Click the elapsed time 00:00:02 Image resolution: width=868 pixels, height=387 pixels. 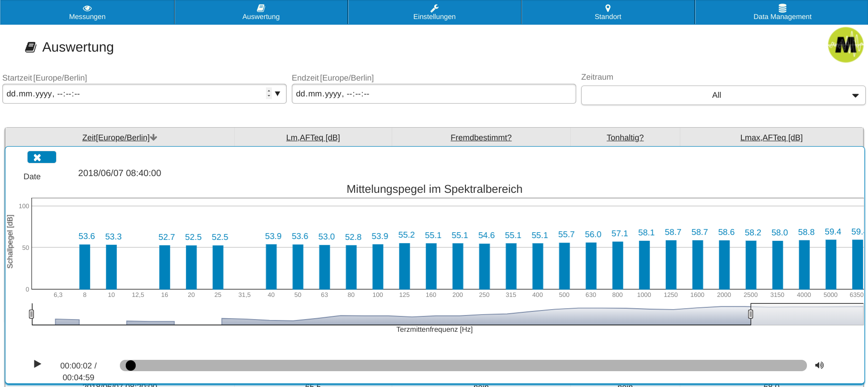click(76, 366)
